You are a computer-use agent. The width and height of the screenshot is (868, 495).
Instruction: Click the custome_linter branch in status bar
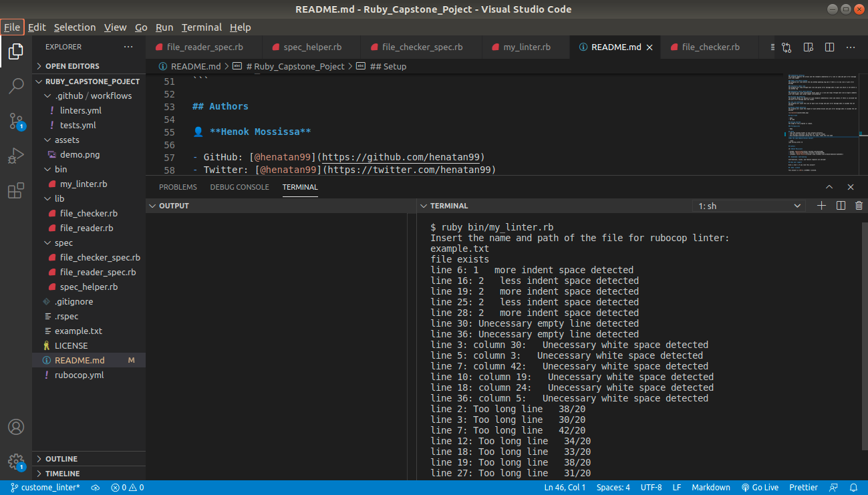(x=45, y=488)
